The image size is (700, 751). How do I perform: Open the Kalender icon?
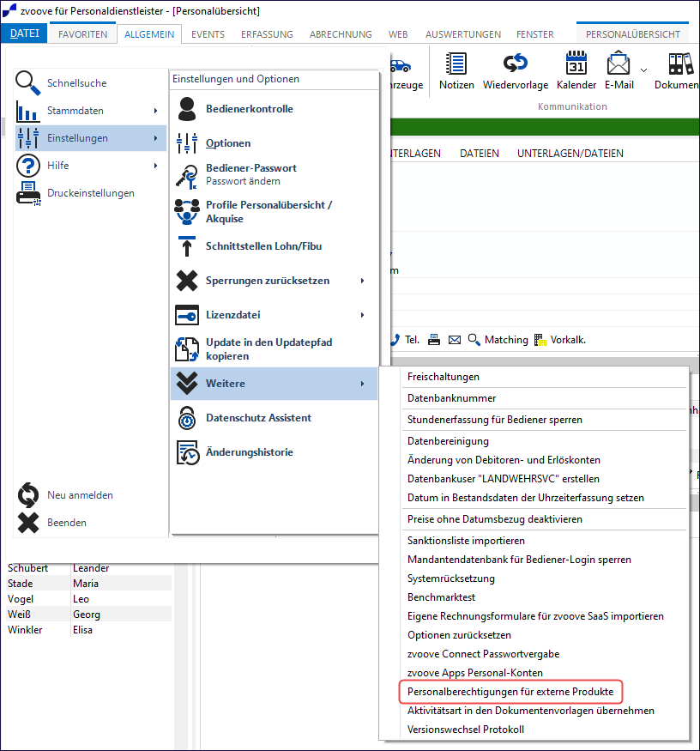coord(576,63)
